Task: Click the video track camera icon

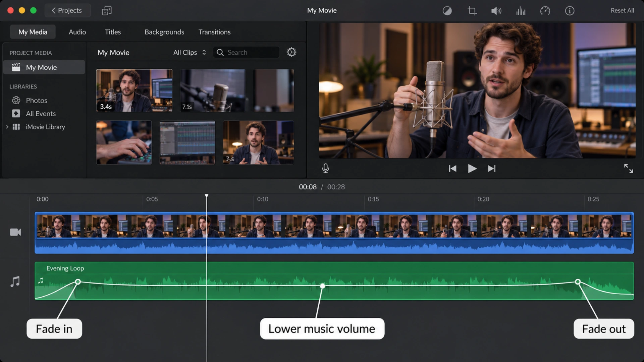Action: (15, 232)
